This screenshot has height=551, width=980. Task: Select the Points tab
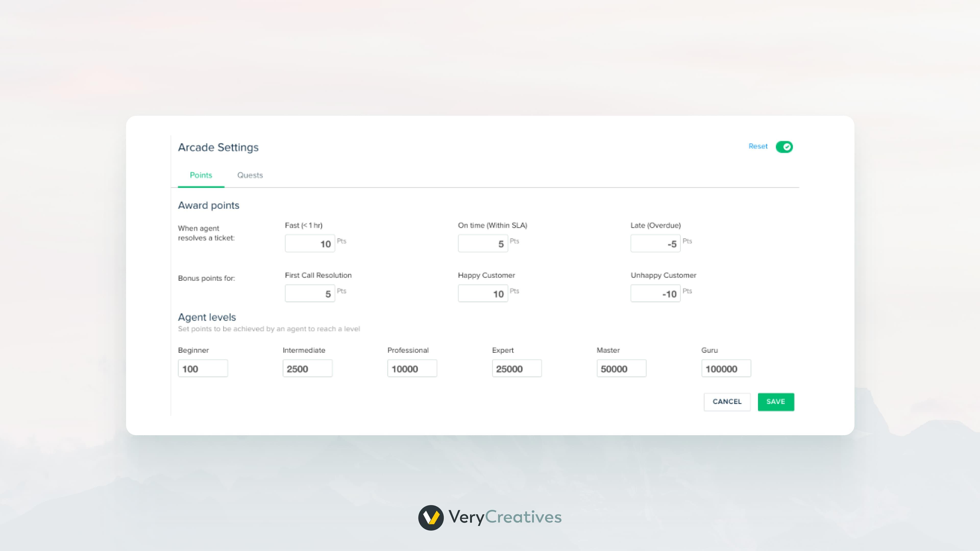pos(201,175)
